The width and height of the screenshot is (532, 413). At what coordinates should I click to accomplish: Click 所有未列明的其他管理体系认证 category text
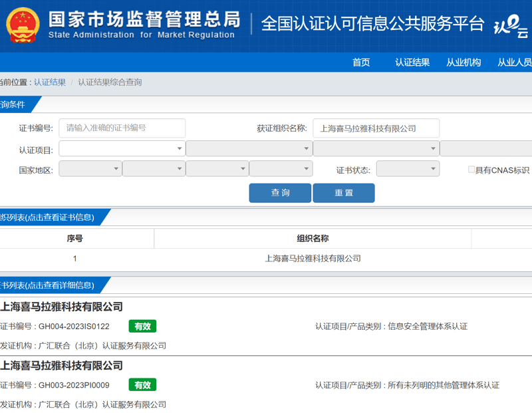[x=444, y=385]
